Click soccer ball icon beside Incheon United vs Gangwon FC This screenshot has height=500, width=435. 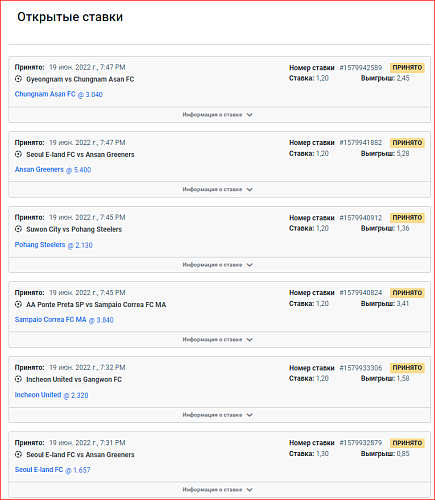coord(18,379)
